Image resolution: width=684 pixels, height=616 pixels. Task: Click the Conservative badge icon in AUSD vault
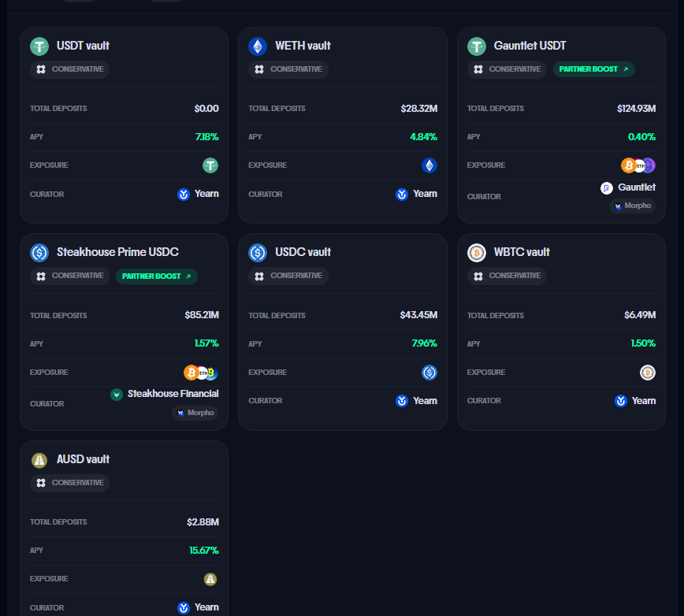pos(41,483)
